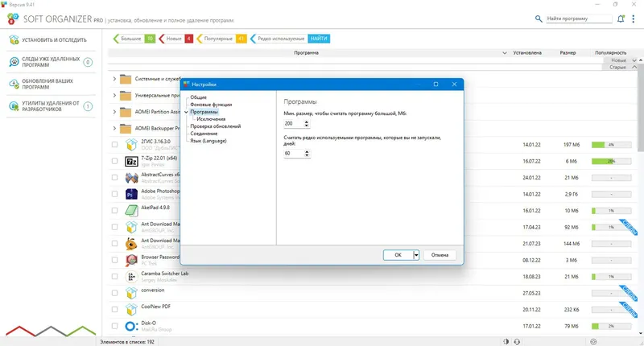Click the support headset icon in status bar
The width and height of the screenshot is (644, 346).
coord(517,341)
